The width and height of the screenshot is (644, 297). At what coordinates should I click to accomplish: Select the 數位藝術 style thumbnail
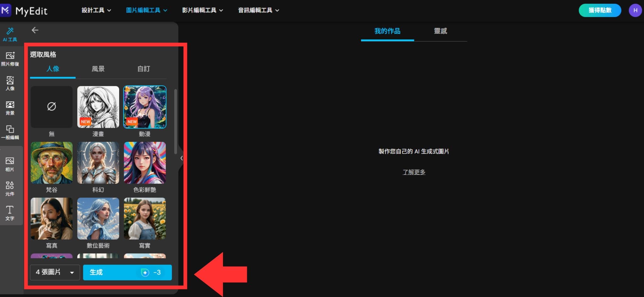tap(98, 219)
